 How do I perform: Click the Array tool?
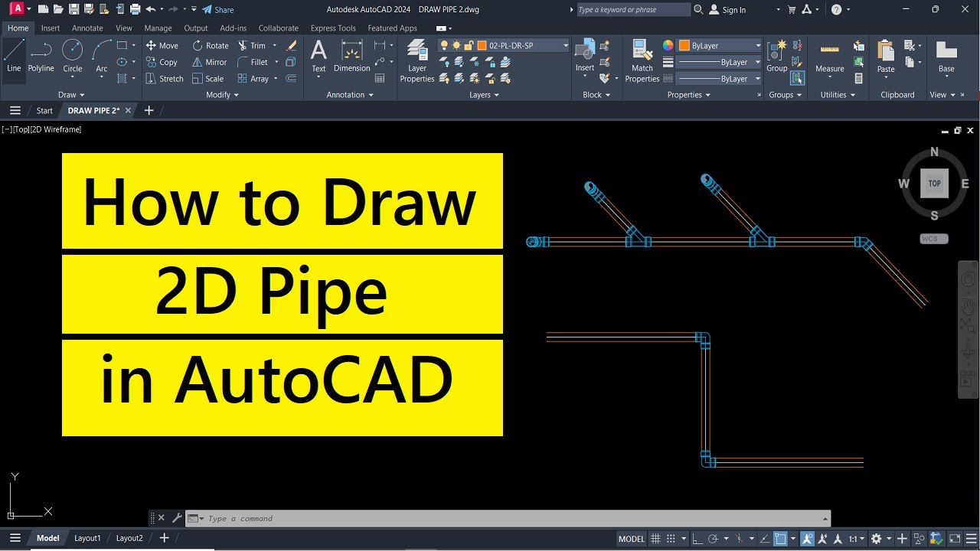coord(253,79)
